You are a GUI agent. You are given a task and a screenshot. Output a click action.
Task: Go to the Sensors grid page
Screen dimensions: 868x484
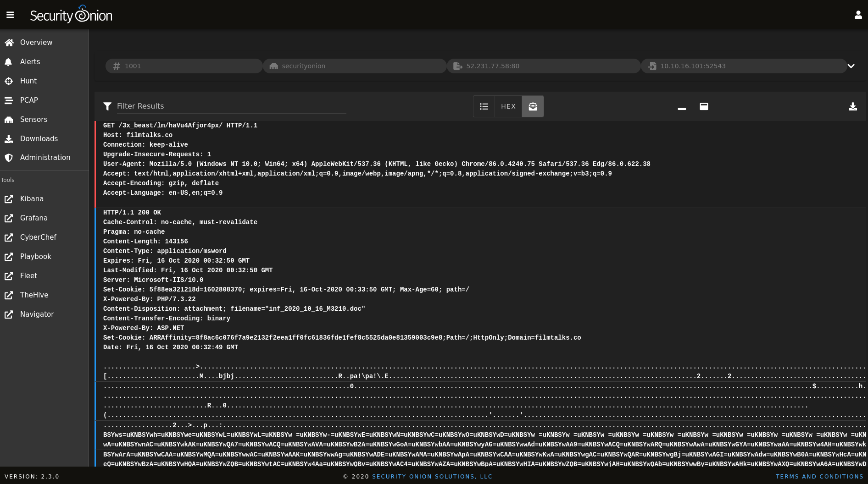click(x=33, y=119)
